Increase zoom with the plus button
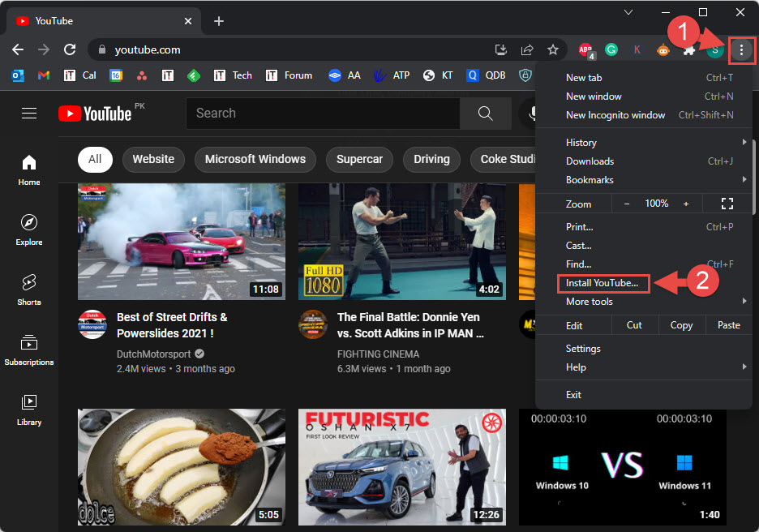Image resolution: width=759 pixels, height=532 pixels. [x=686, y=204]
